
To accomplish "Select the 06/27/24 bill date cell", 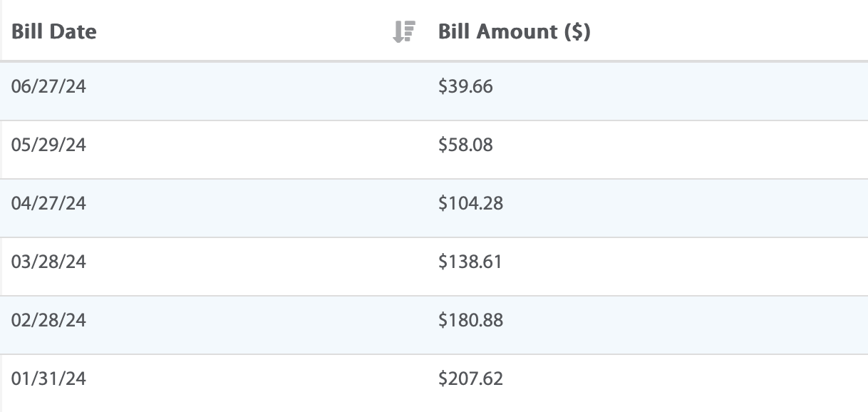I will (48, 87).
